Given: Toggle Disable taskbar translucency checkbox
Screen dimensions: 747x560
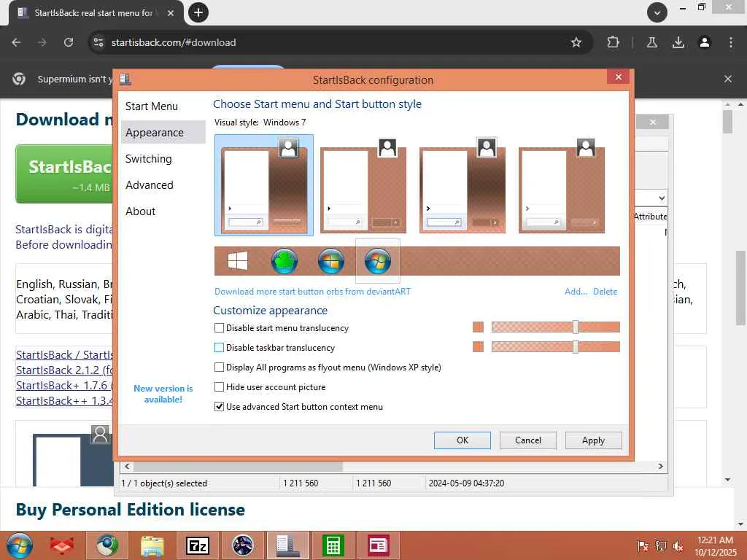Looking at the screenshot, I should [x=219, y=348].
